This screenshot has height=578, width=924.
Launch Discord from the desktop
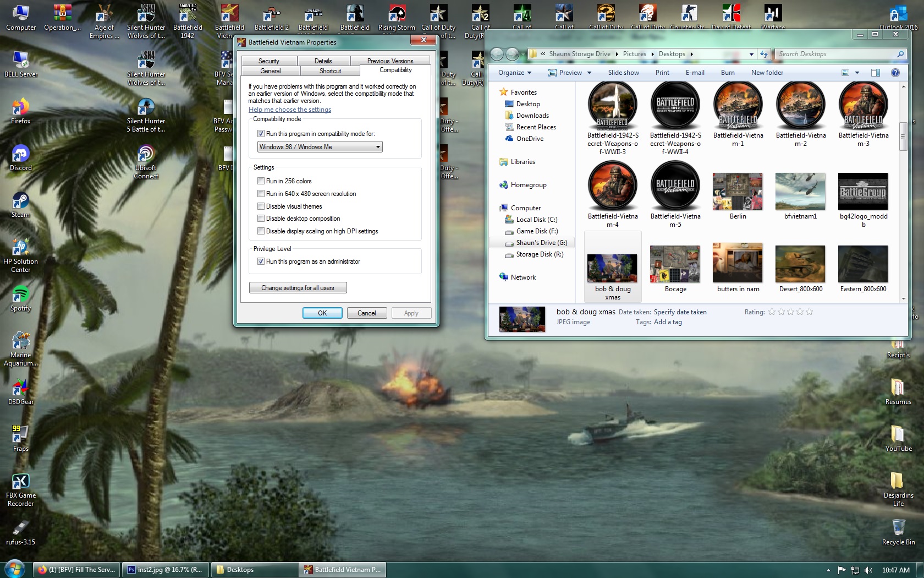click(21, 158)
